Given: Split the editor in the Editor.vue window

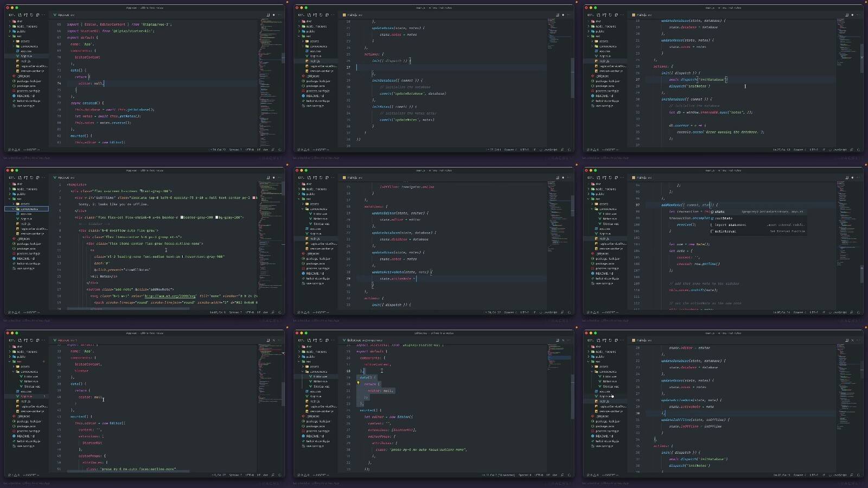Looking at the screenshot, I should pyautogui.click(x=558, y=340).
